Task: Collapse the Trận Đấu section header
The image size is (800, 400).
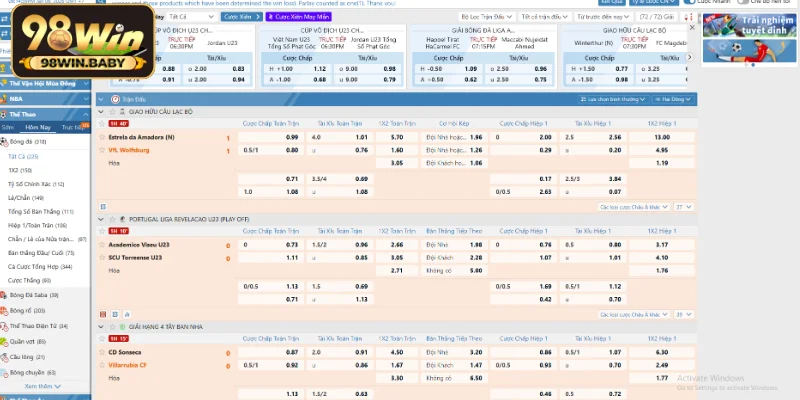Action: (101, 99)
